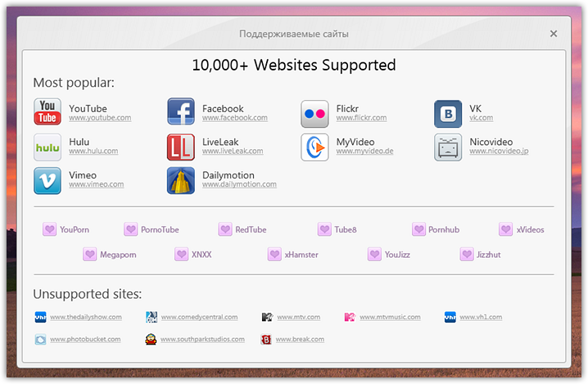This screenshot has width=588, height=384.
Task: Open the www.flickr.com link
Action: [361, 118]
